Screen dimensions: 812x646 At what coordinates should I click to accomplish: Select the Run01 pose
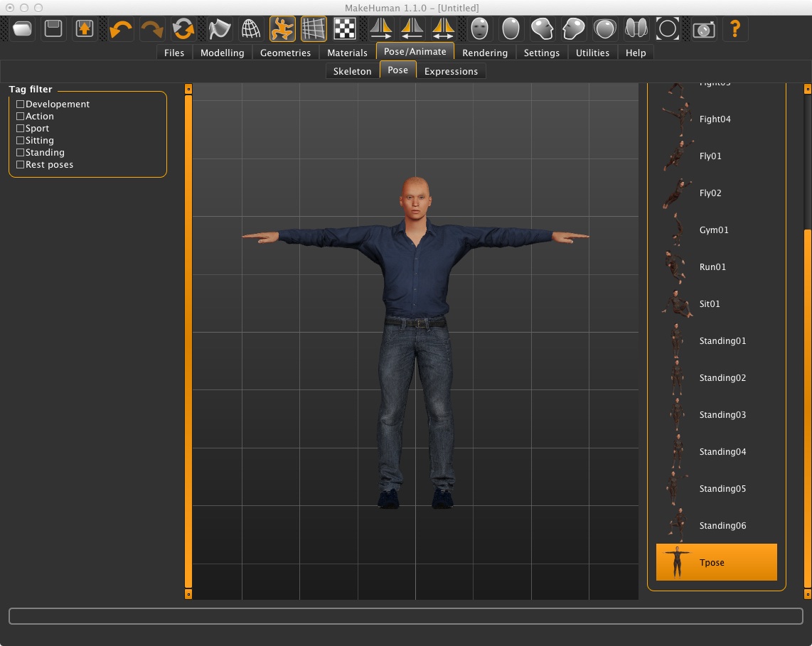(712, 267)
